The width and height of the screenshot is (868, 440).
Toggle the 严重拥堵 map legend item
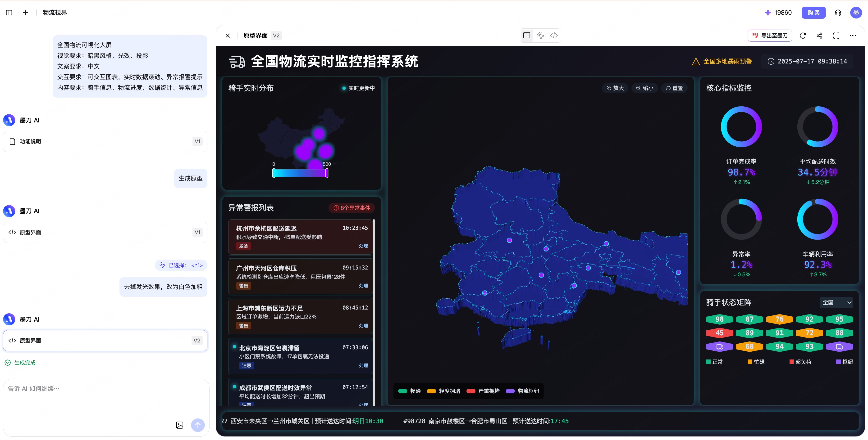[483, 391]
